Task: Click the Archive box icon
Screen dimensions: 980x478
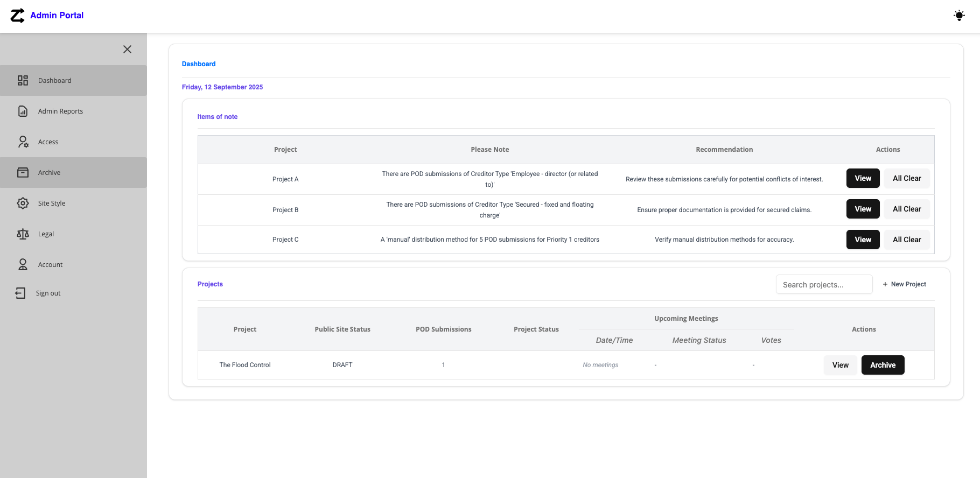Action: (23, 173)
